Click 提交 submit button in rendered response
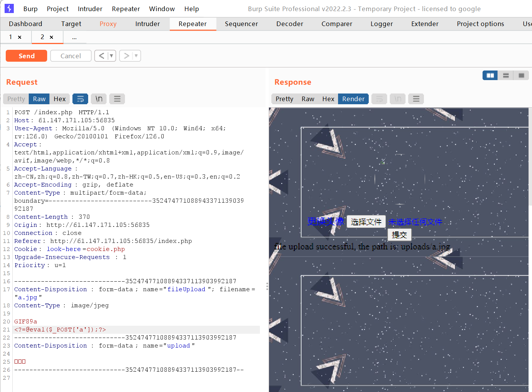 pos(399,235)
